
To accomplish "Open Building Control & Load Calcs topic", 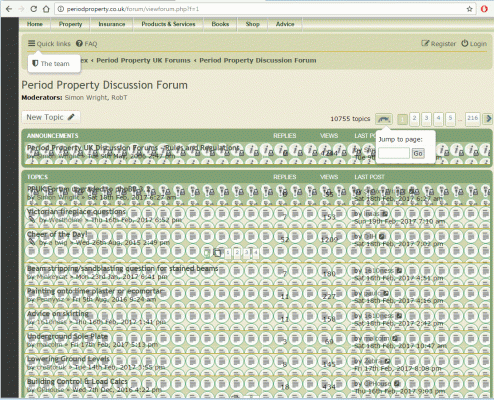I will [x=77, y=382].
